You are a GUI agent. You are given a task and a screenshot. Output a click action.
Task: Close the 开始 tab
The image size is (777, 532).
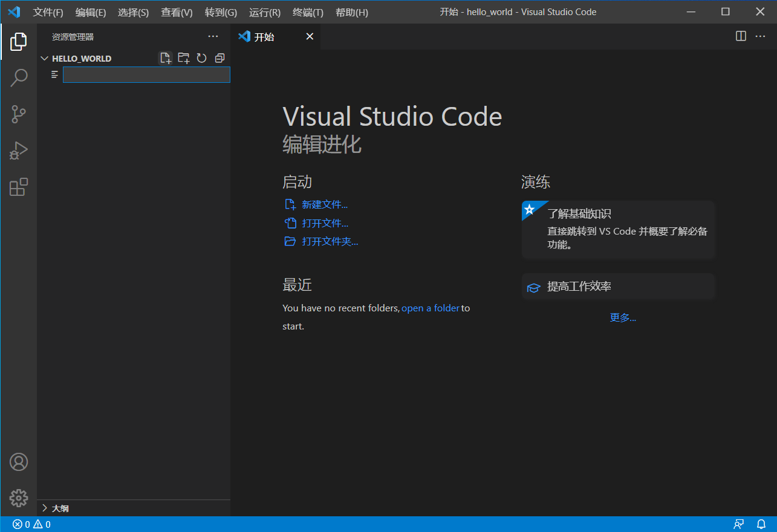point(310,37)
